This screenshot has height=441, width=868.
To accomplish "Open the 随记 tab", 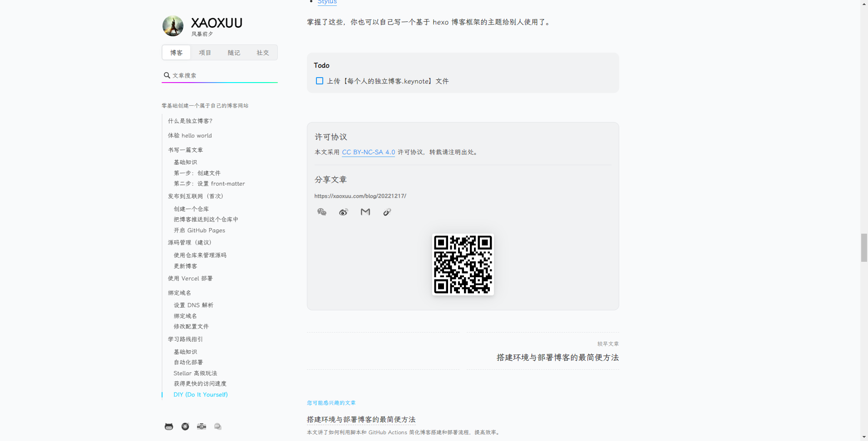I will [233, 53].
